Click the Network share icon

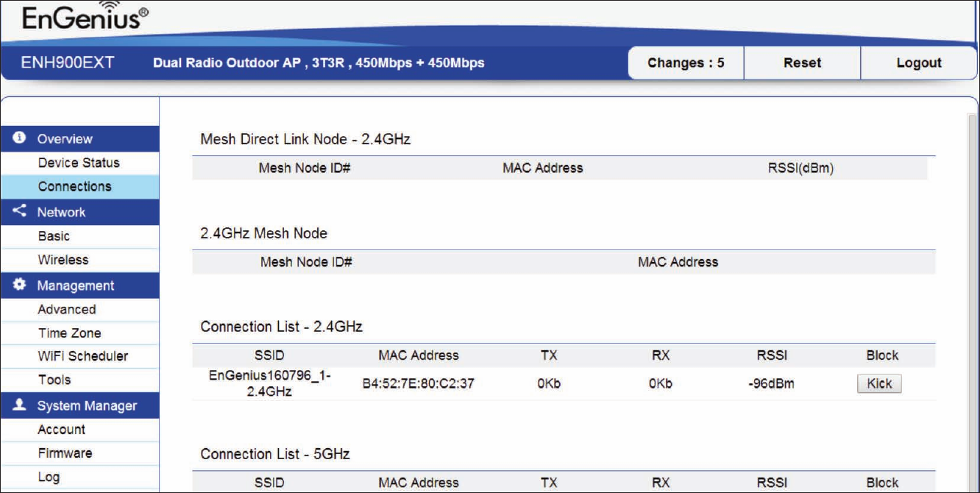pos(20,212)
